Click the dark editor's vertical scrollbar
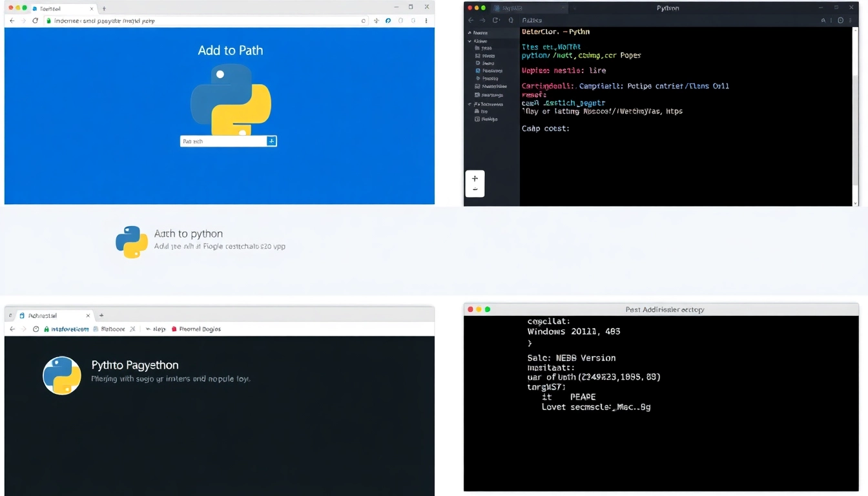This screenshot has height=496, width=868. (x=856, y=116)
